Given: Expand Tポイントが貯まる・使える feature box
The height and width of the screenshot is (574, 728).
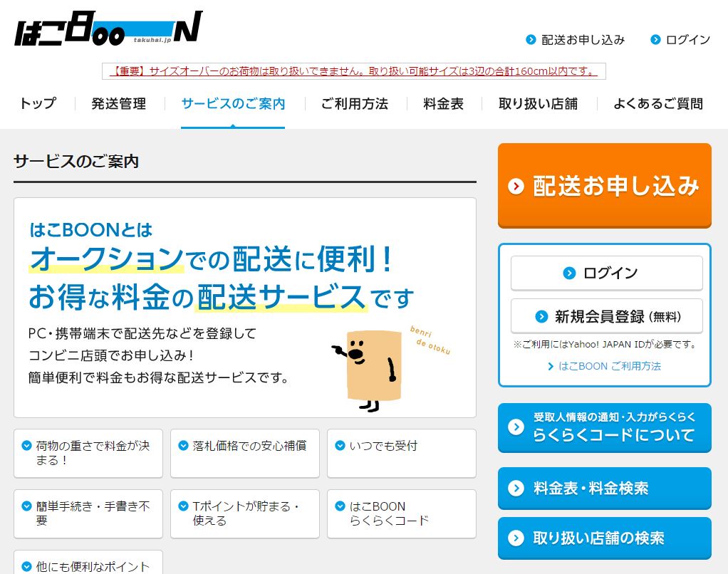Looking at the screenshot, I should [x=244, y=513].
